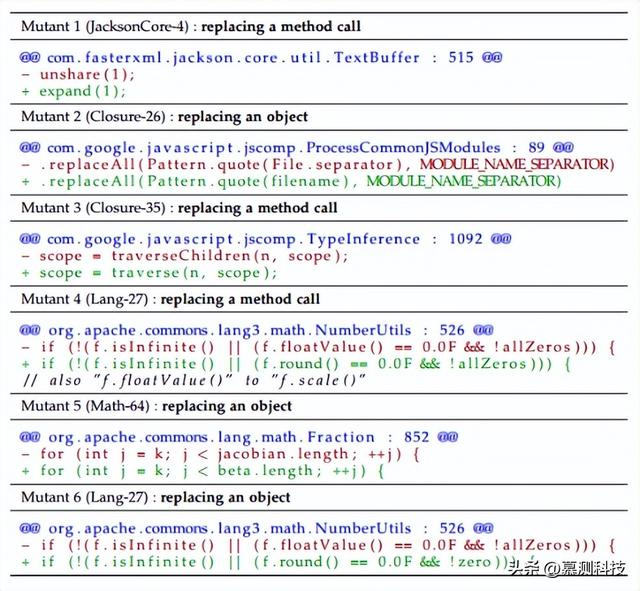
Task: Select the removed line containing 'File.separator'
Action: (x=318, y=164)
